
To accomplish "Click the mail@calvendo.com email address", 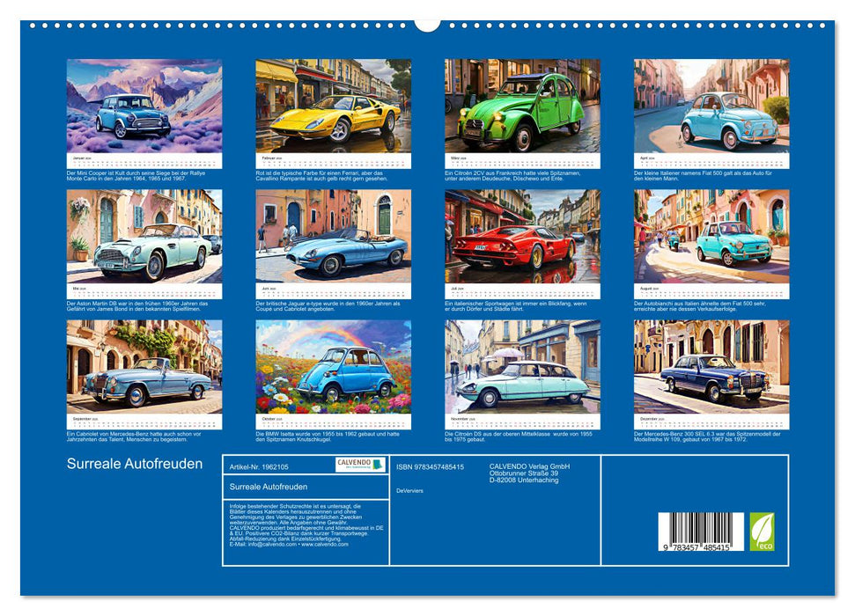I will click(273, 543).
